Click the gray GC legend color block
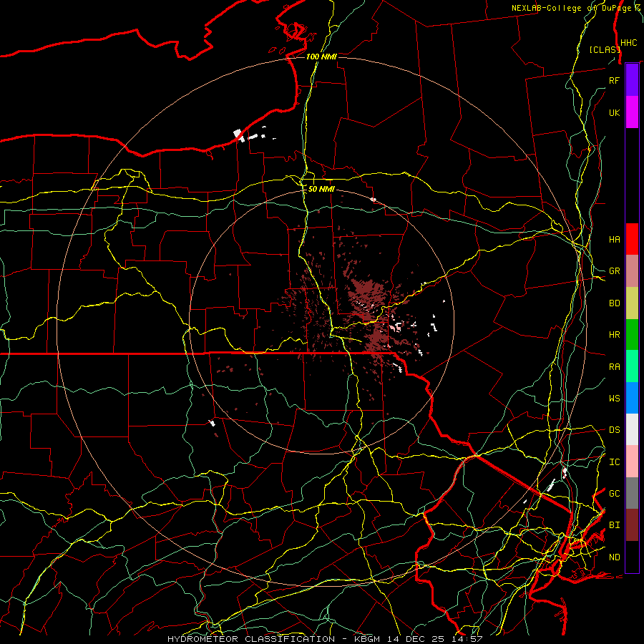This screenshot has height=644, width=644. tap(632, 493)
